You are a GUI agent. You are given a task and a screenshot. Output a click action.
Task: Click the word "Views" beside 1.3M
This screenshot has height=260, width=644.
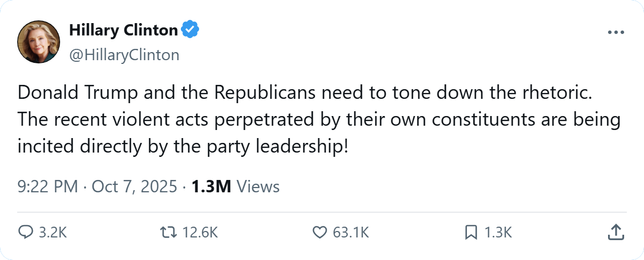pyautogui.click(x=258, y=186)
